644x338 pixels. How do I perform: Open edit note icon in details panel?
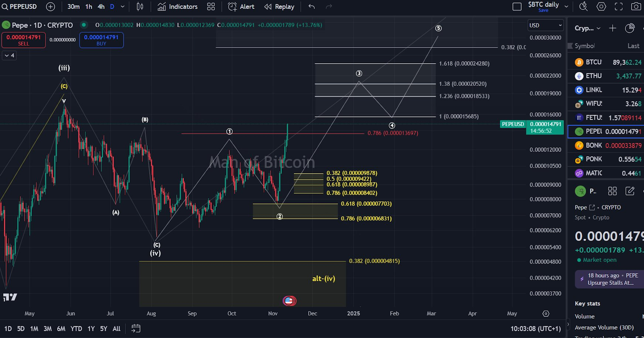[x=630, y=191]
